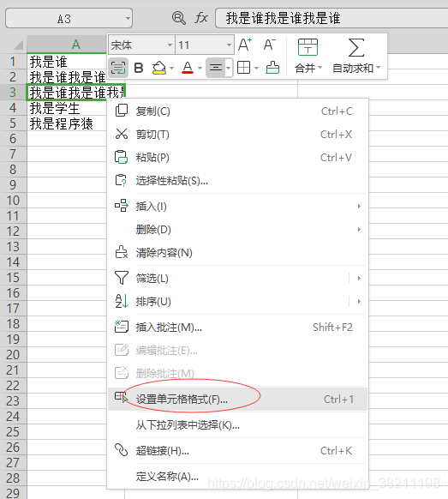Viewport: 448px width, 499px height.
Task: Apply red font color icon
Action: (x=188, y=68)
